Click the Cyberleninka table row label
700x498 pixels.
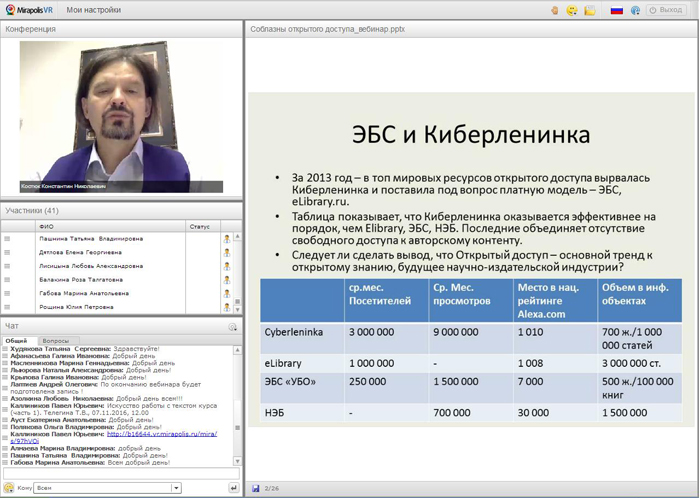(293, 332)
